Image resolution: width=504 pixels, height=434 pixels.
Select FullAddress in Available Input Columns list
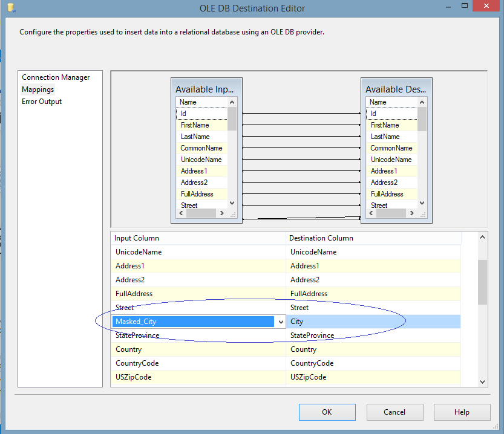pos(202,194)
